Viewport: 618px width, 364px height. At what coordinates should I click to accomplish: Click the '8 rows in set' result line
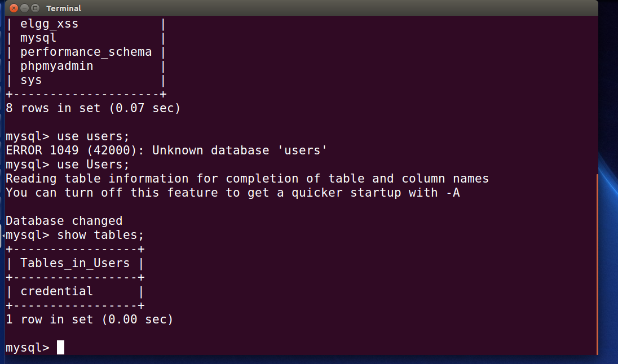pos(93,108)
